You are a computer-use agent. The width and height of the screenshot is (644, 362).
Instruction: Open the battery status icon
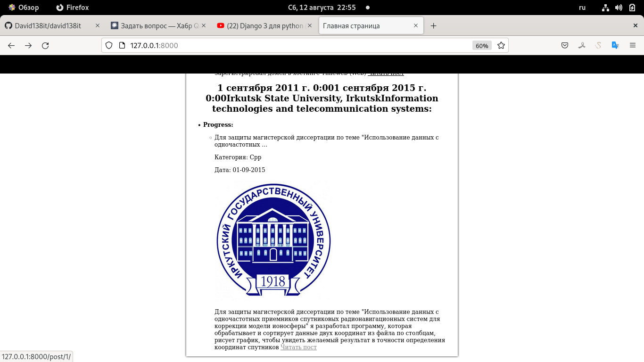coord(632,8)
